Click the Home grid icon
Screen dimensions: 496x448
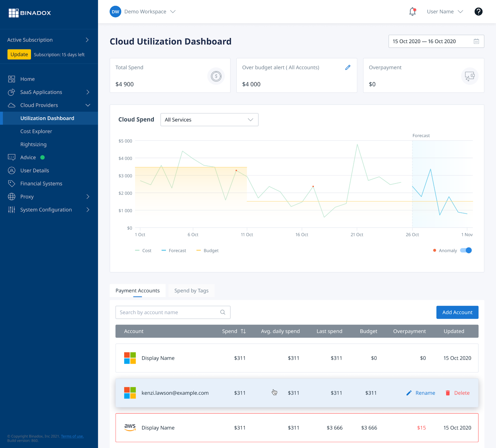pos(11,79)
